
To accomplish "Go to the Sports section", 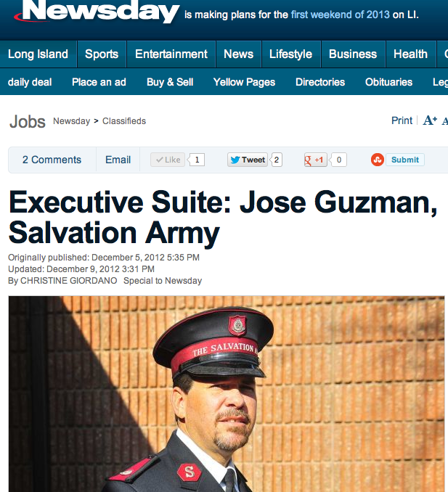I will (x=102, y=54).
